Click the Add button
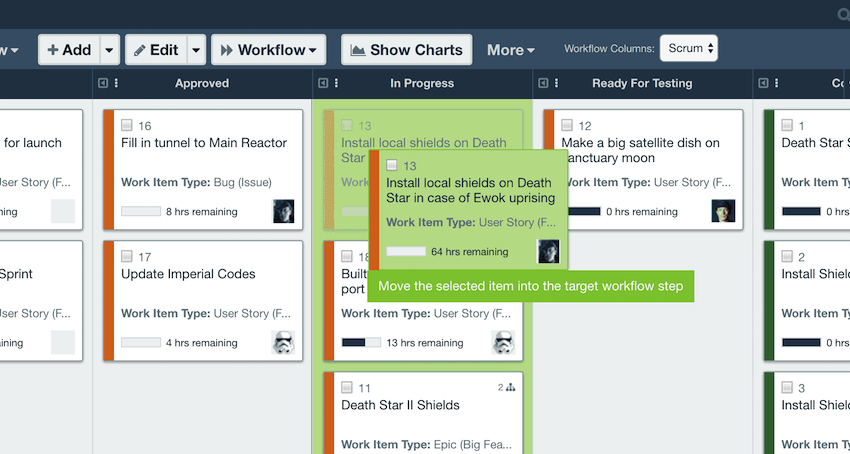 (69, 50)
